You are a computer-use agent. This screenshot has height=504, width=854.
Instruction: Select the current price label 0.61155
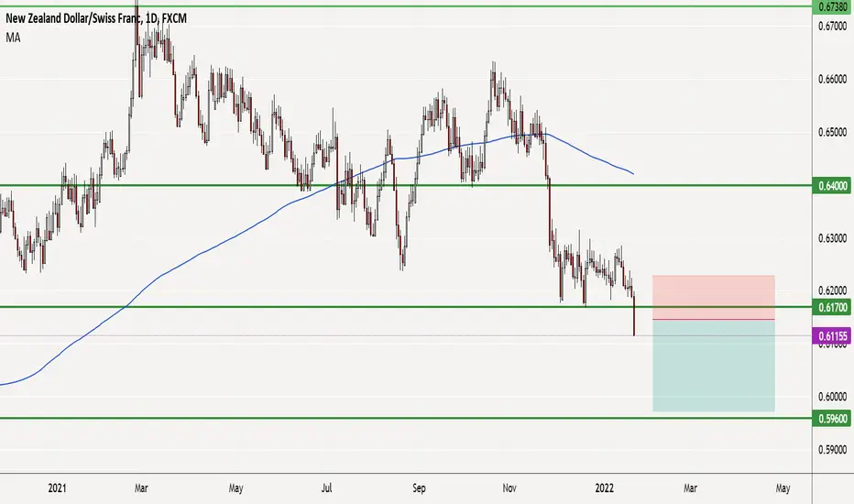(x=833, y=336)
